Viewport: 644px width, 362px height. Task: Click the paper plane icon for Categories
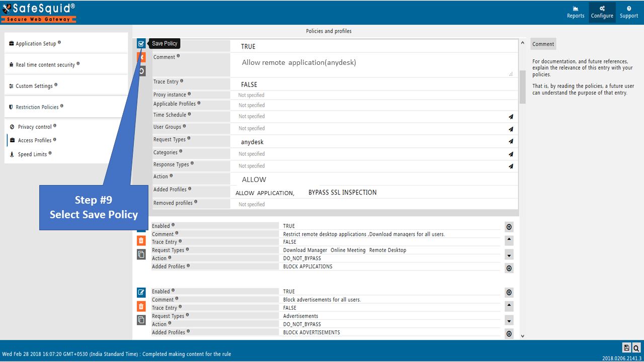[511, 154]
